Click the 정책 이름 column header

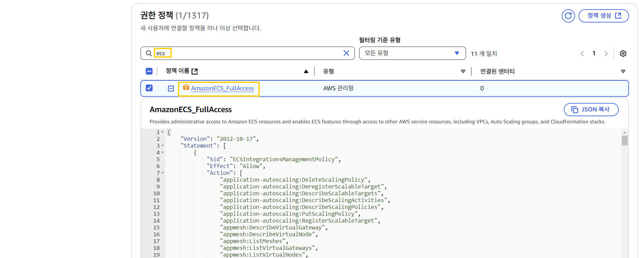pyautogui.click(x=177, y=71)
